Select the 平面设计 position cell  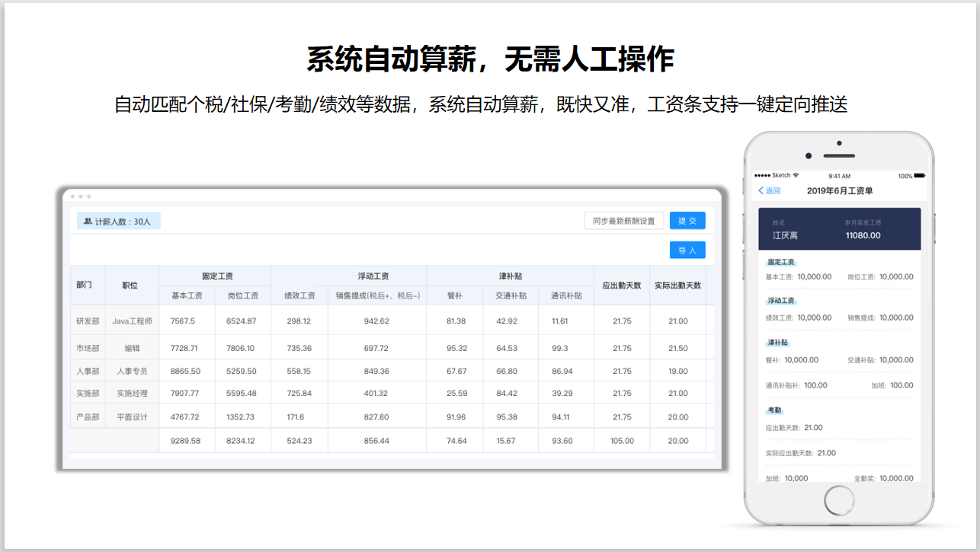click(132, 417)
